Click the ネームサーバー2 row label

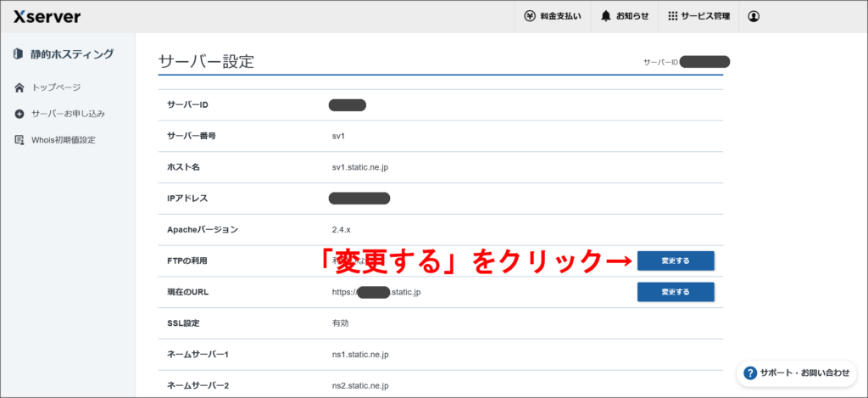[x=198, y=385]
